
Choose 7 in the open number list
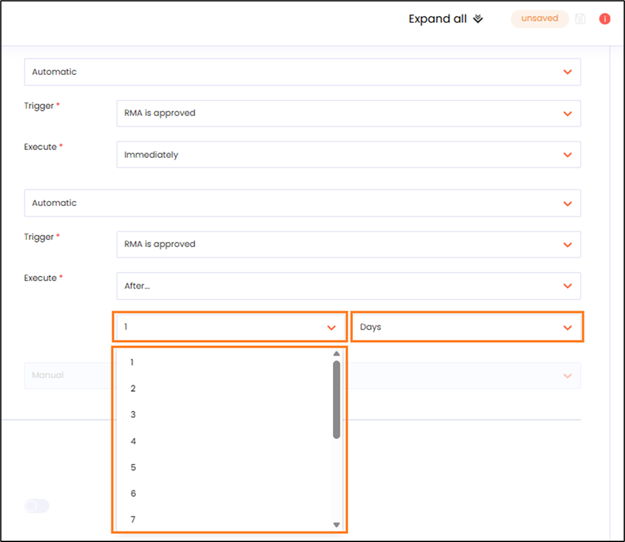click(133, 519)
